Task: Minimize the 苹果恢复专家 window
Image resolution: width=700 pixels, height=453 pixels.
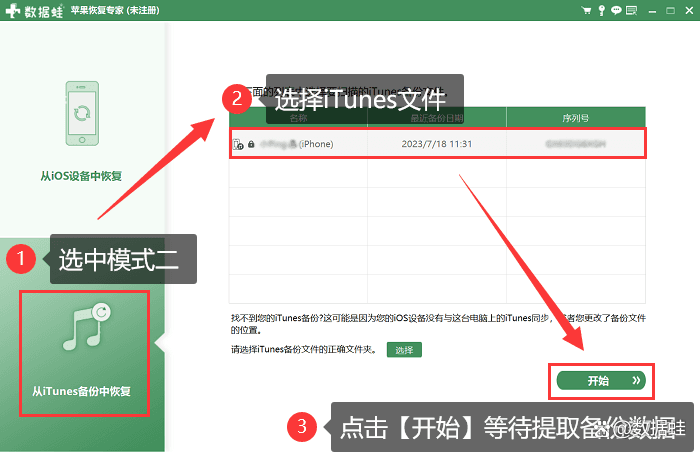Action: (652, 11)
